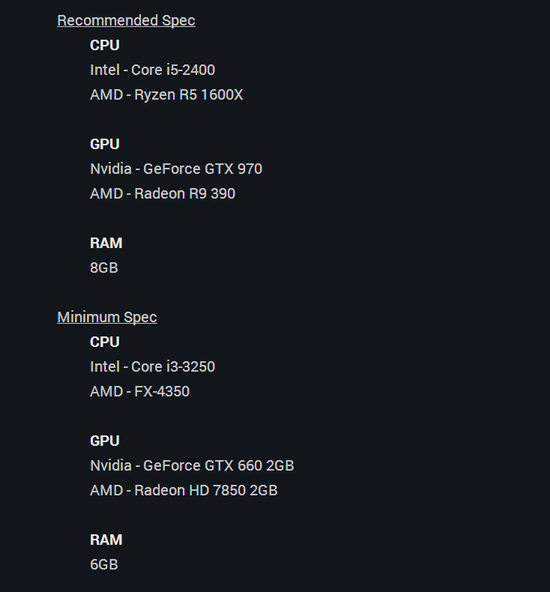
Task: Select the Nvidia - GeForce GTX 970 line
Action: click(176, 169)
